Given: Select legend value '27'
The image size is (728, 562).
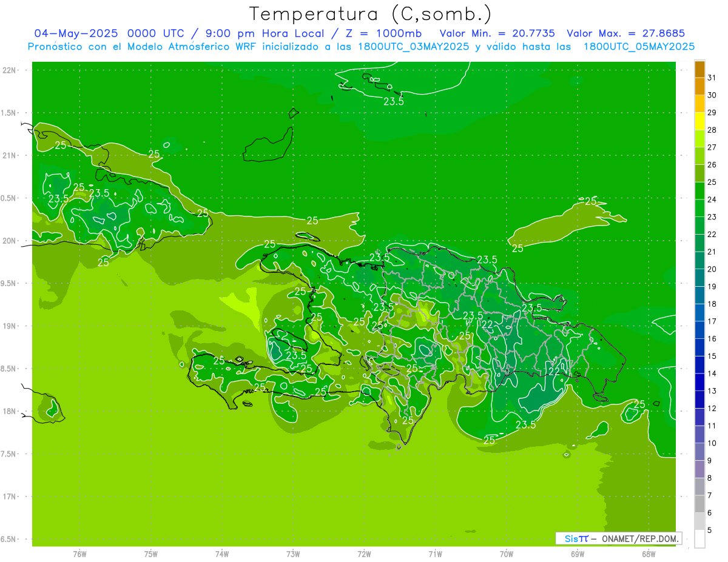Looking at the screenshot, I should tap(712, 147).
